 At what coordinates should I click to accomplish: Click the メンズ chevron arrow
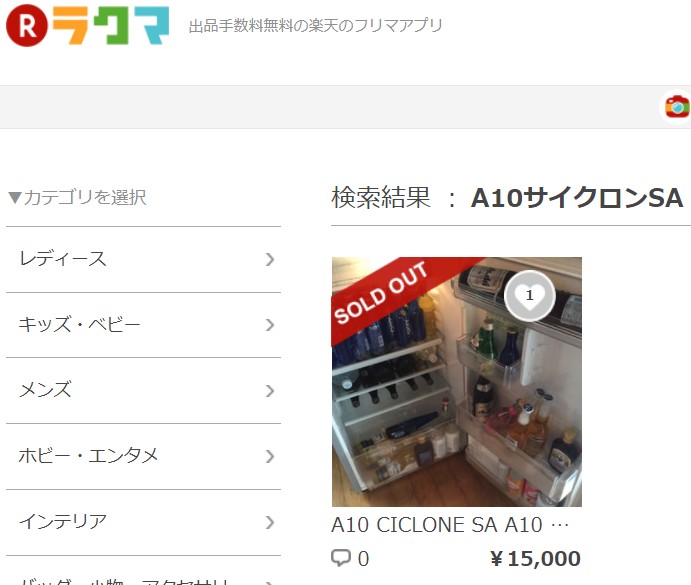(270, 391)
